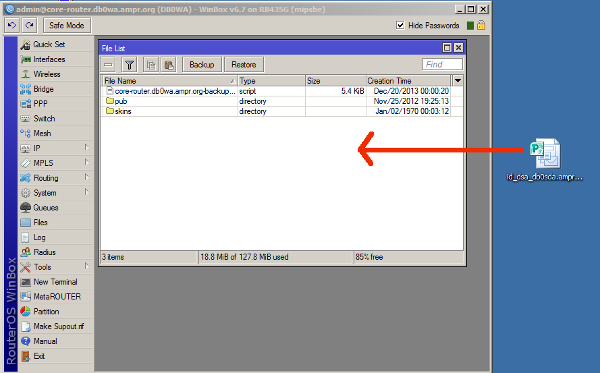Open Quick Set in the sidebar
This screenshot has width=600, height=373.
click(56, 44)
